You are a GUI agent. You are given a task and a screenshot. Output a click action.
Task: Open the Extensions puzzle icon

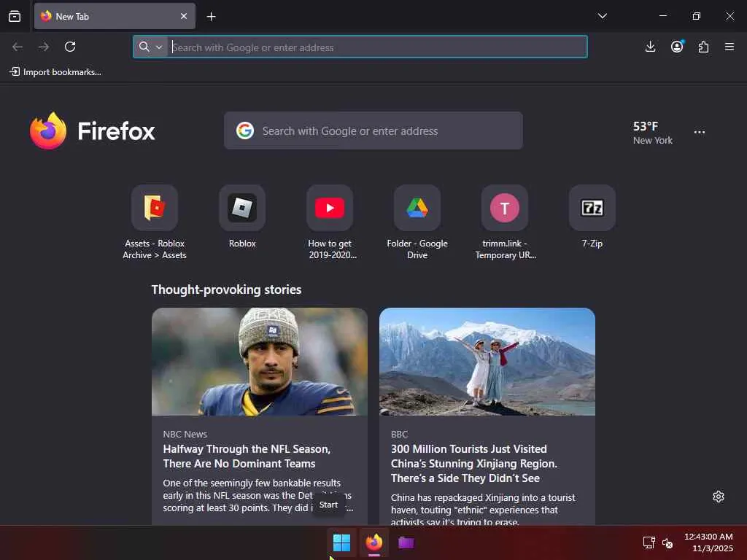pyautogui.click(x=703, y=47)
